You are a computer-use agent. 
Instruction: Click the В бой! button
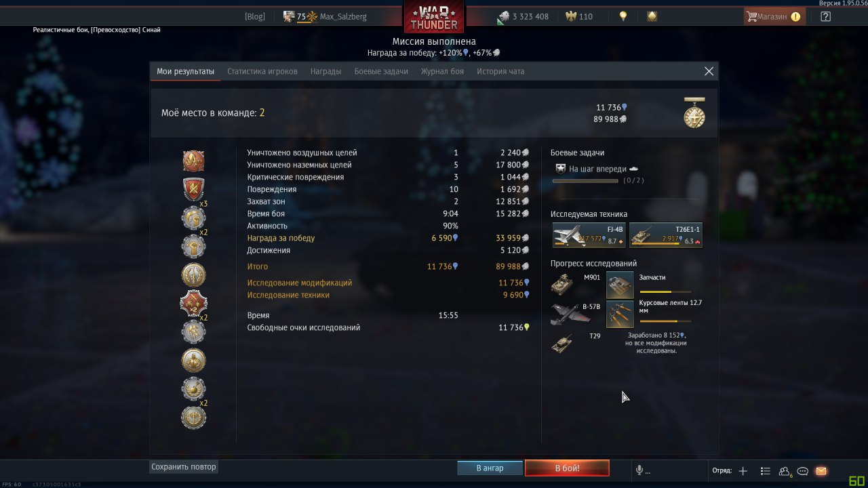pyautogui.click(x=567, y=468)
